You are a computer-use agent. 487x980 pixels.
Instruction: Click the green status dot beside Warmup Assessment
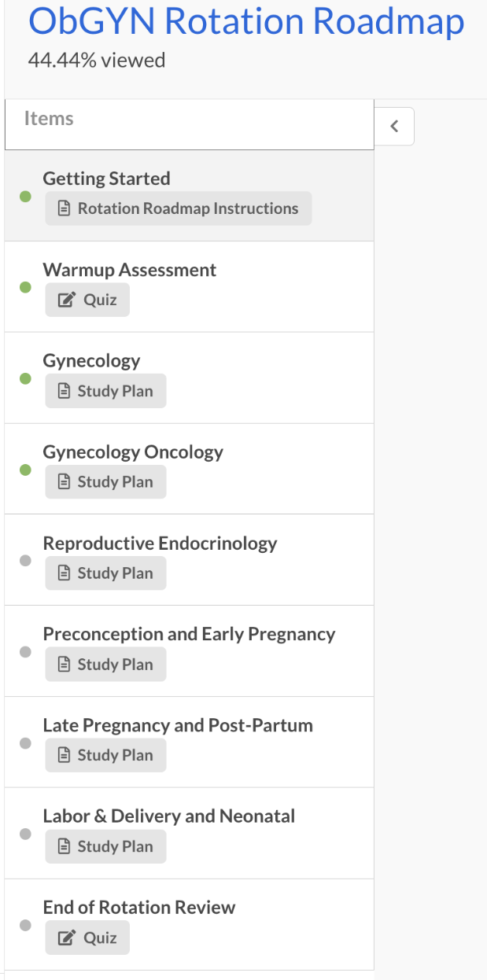[25, 287]
